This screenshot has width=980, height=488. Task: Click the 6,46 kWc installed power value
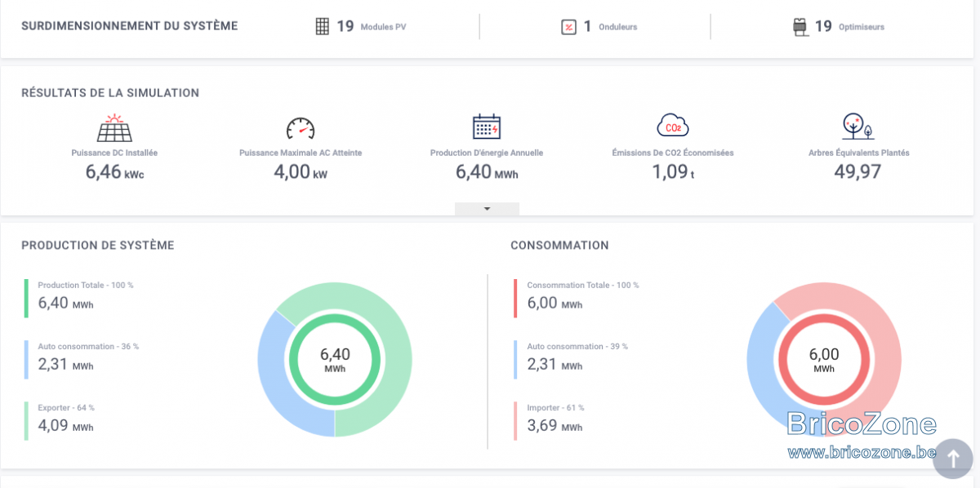click(114, 172)
